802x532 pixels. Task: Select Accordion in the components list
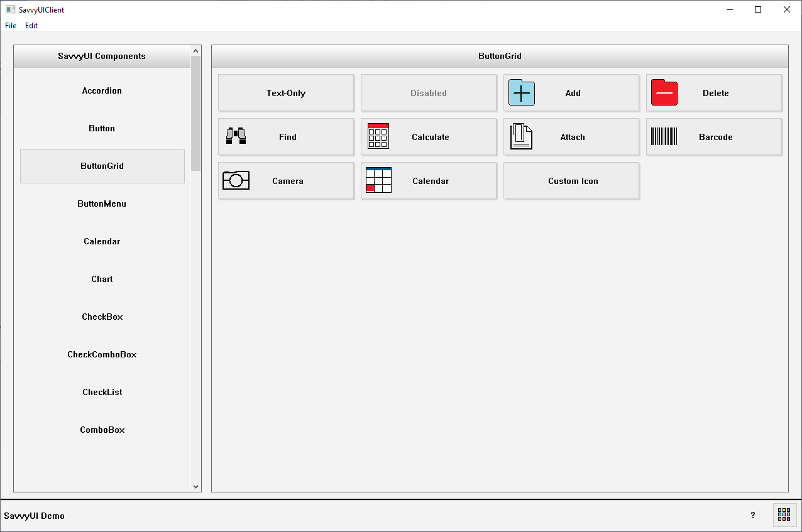point(102,90)
